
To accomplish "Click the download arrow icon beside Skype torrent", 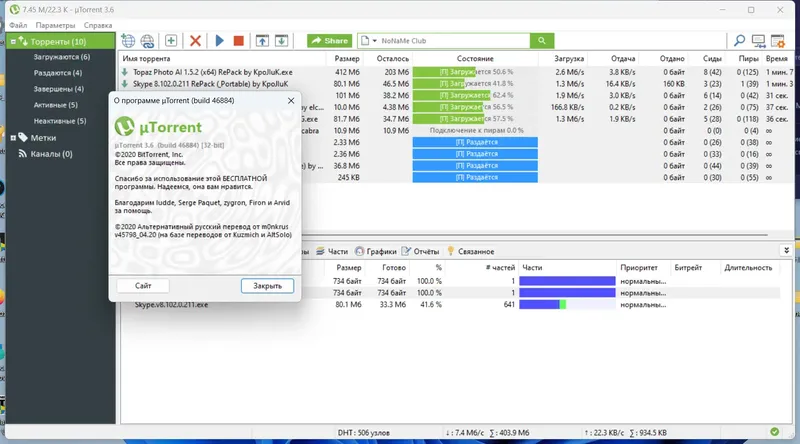I will click(125, 84).
